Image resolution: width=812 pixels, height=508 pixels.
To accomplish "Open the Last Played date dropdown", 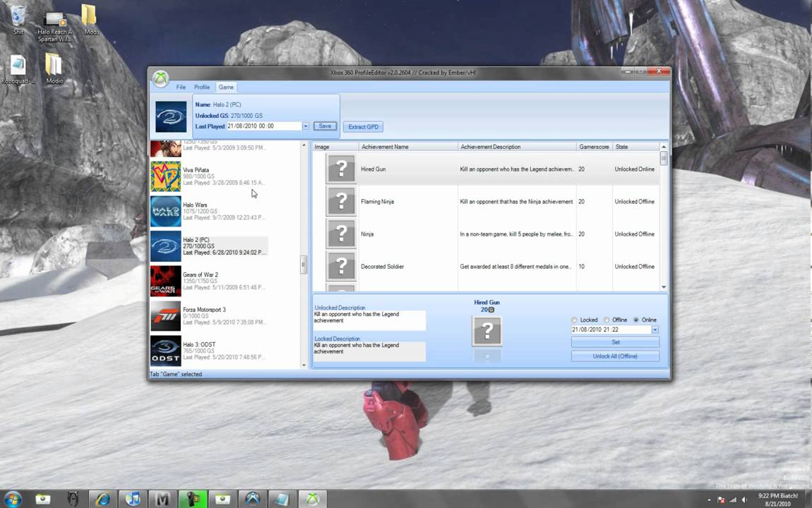I will click(306, 126).
